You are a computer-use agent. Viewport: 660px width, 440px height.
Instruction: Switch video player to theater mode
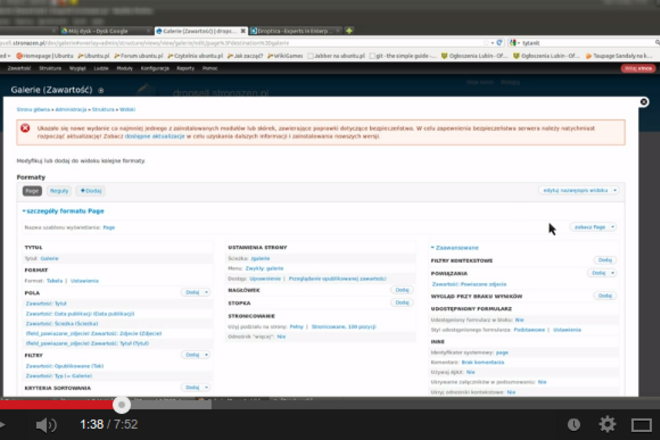(x=640, y=424)
